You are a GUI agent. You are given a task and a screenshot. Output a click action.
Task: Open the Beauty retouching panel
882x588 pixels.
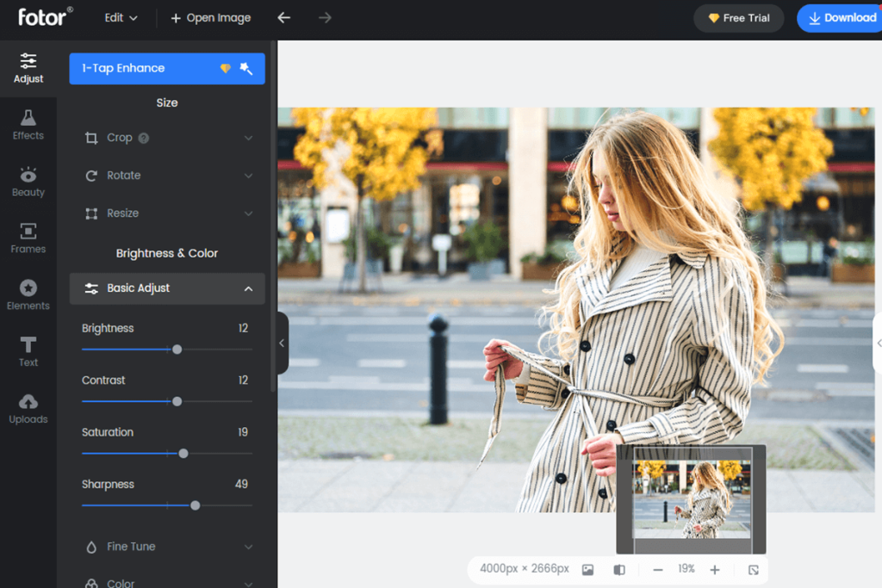(28, 182)
